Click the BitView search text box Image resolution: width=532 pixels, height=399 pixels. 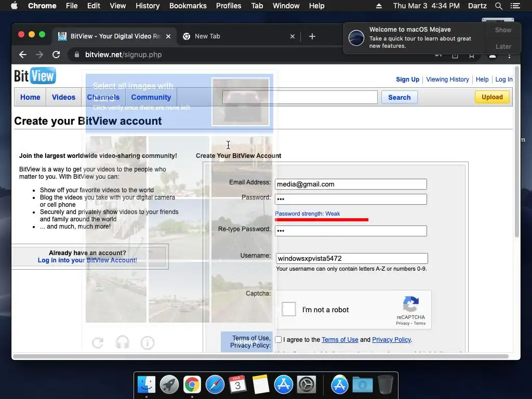[x=300, y=97]
